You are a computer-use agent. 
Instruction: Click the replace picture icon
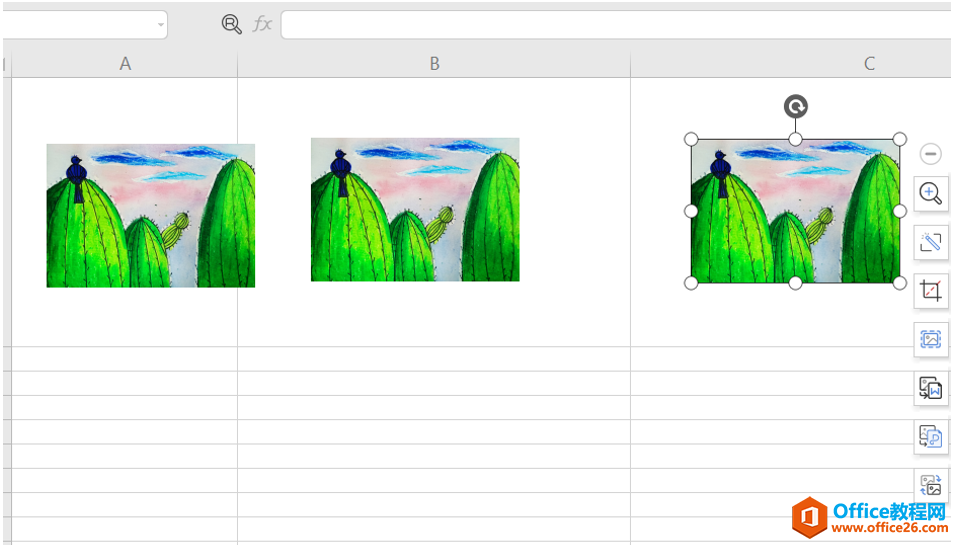(931, 485)
